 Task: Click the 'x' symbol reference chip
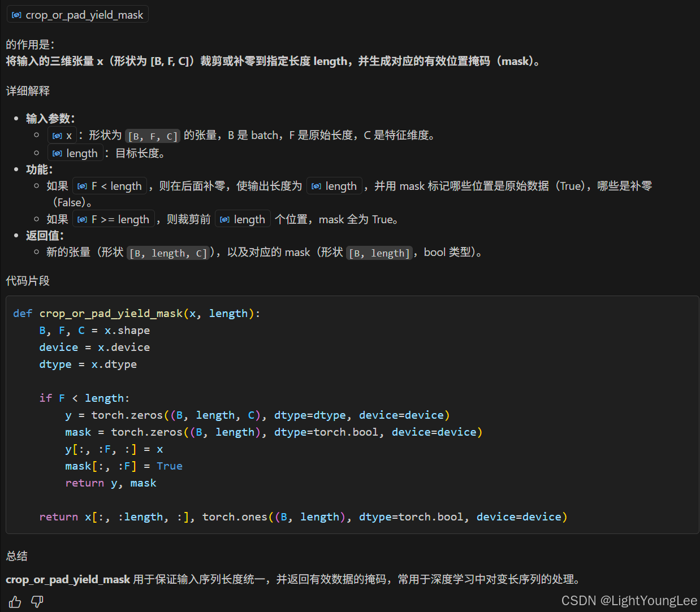pos(62,136)
